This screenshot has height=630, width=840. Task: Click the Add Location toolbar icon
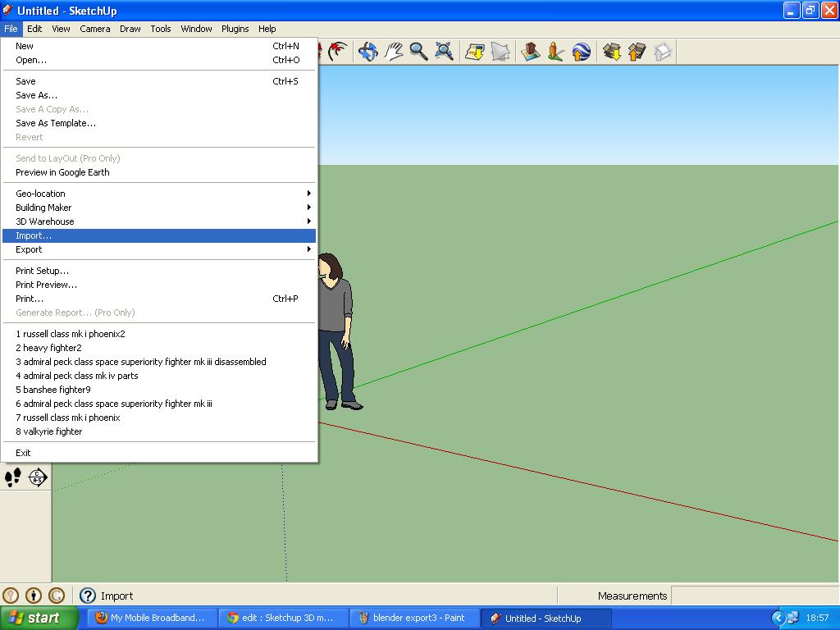click(475, 52)
